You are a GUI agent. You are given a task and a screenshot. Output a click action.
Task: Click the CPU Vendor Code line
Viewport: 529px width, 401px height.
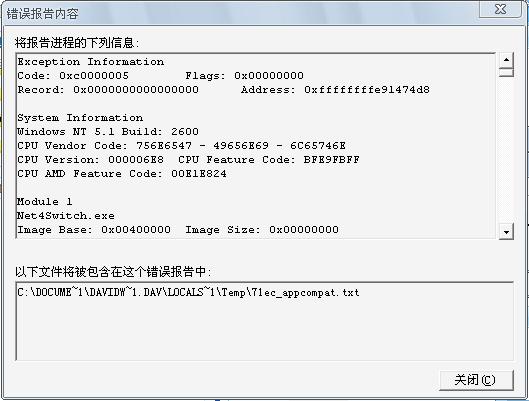coord(182,146)
